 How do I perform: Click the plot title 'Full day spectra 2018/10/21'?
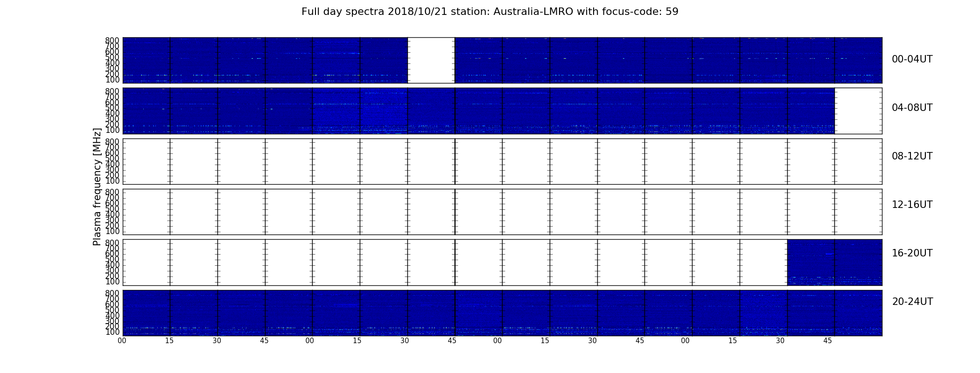pyautogui.click(x=490, y=12)
